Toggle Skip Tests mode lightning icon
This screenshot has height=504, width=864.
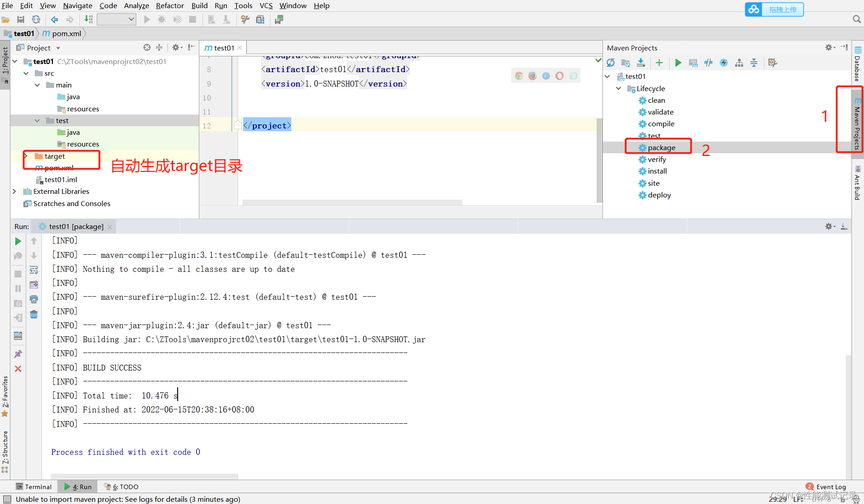(724, 63)
